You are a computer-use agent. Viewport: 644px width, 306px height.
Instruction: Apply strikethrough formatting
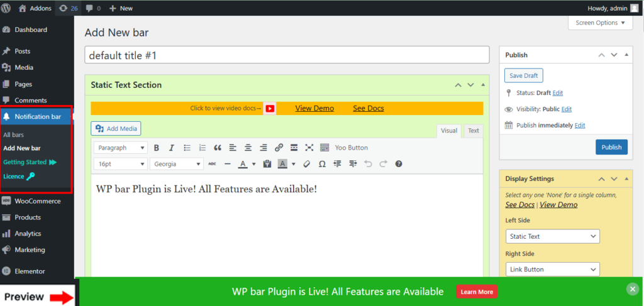(x=213, y=163)
